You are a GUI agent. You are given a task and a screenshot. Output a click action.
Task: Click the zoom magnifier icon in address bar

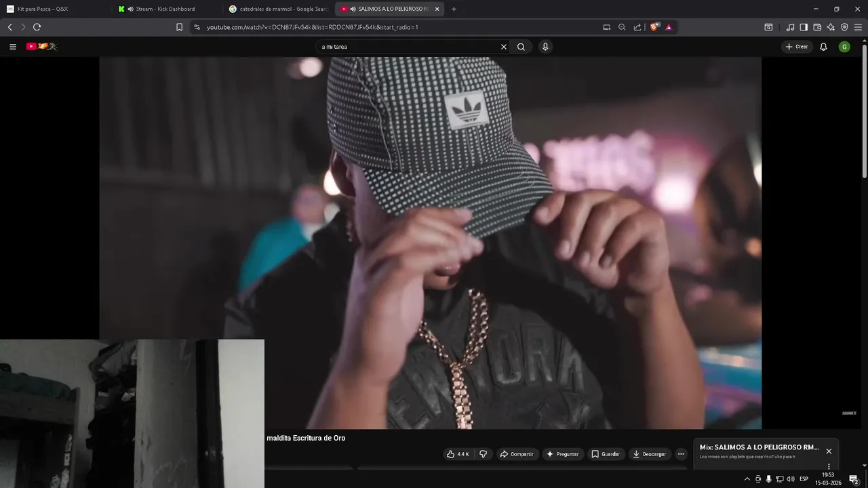click(622, 27)
